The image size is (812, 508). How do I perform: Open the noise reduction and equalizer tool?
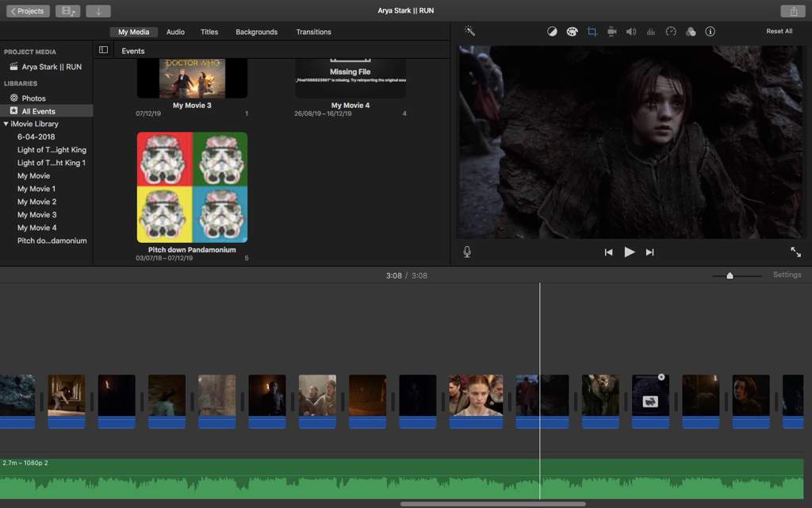[x=651, y=32]
